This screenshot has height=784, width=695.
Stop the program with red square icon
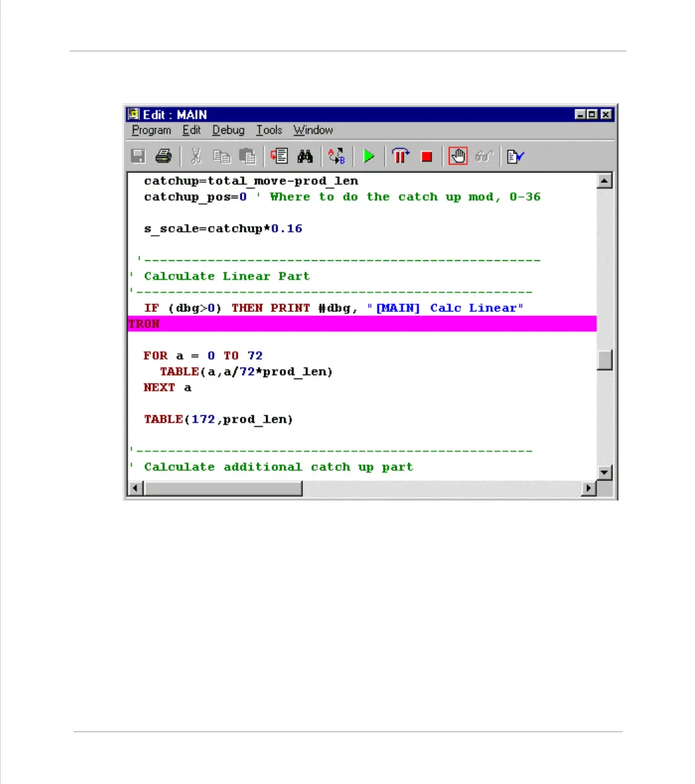click(x=426, y=156)
